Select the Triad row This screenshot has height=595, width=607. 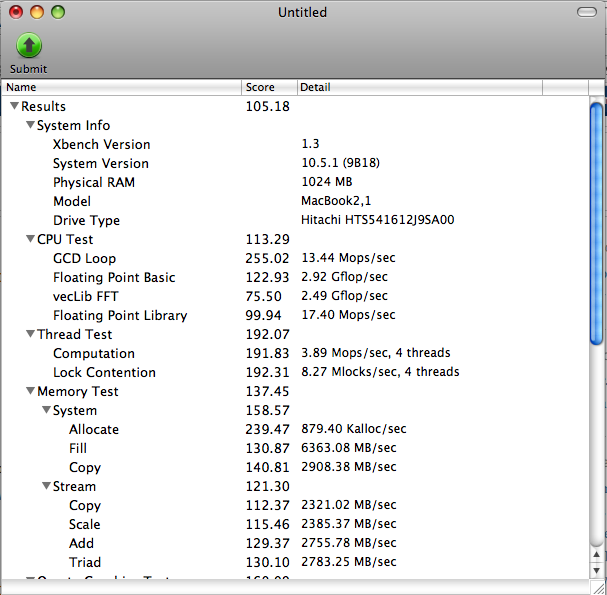pos(295,561)
